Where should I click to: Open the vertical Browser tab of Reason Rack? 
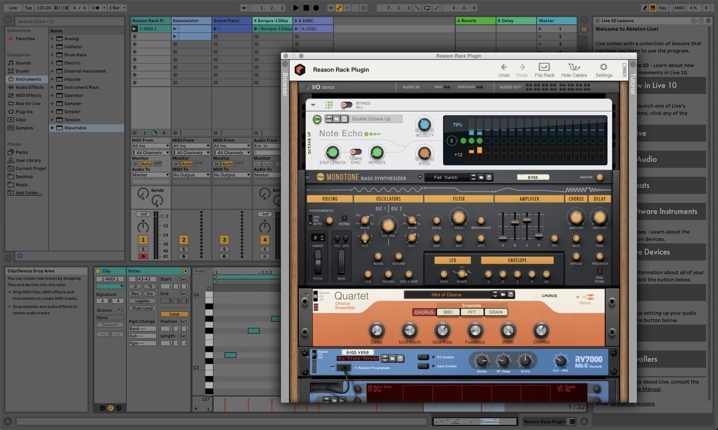(x=285, y=85)
